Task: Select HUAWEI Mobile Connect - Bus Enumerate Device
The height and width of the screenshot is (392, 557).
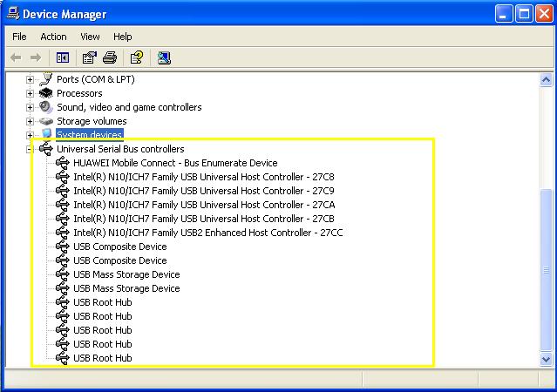Action: (175, 163)
